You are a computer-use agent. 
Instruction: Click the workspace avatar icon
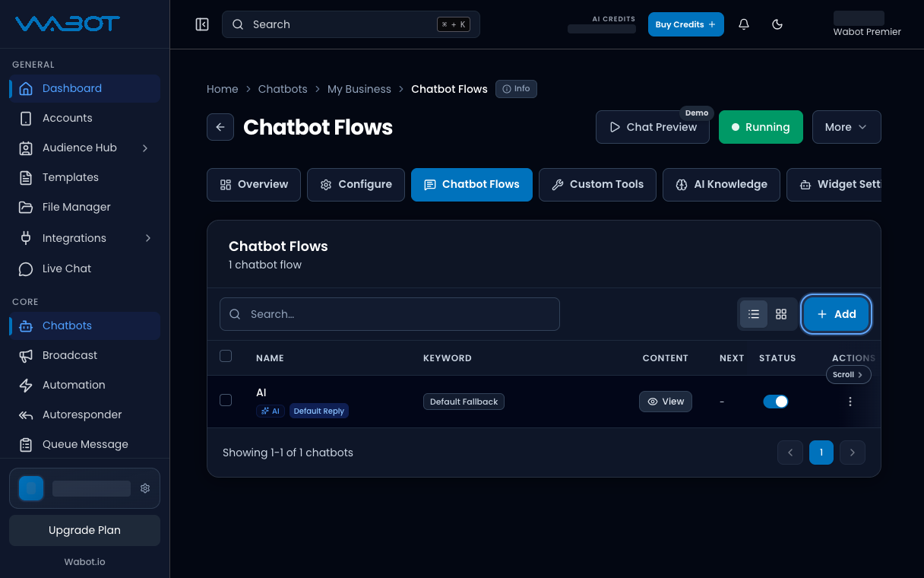pyautogui.click(x=31, y=488)
